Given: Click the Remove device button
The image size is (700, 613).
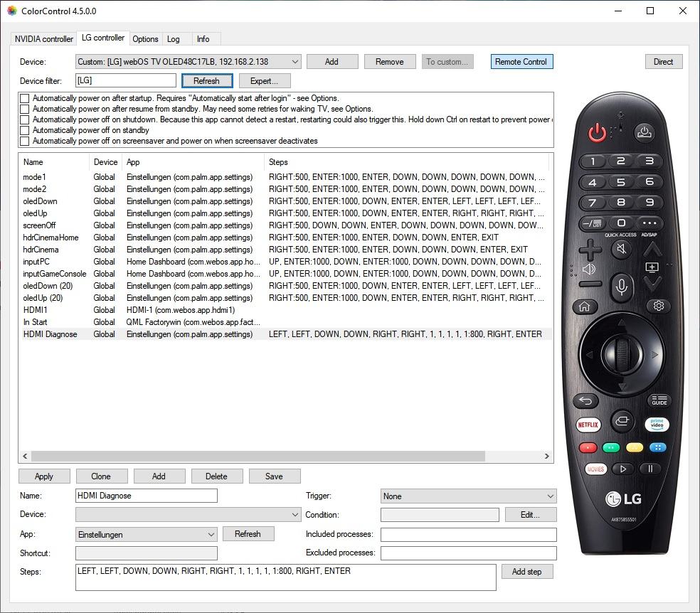Looking at the screenshot, I should (x=390, y=62).
